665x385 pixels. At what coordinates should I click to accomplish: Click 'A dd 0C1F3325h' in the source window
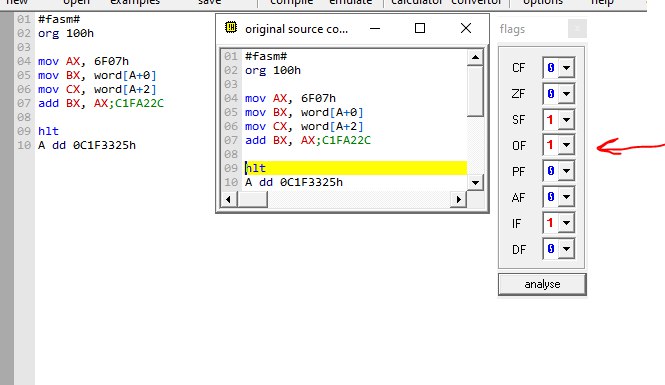click(x=294, y=182)
